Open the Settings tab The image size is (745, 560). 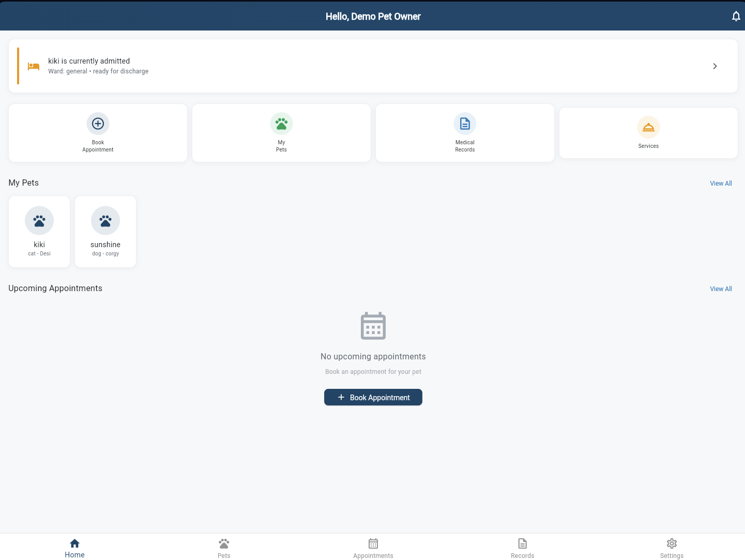pyautogui.click(x=672, y=548)
